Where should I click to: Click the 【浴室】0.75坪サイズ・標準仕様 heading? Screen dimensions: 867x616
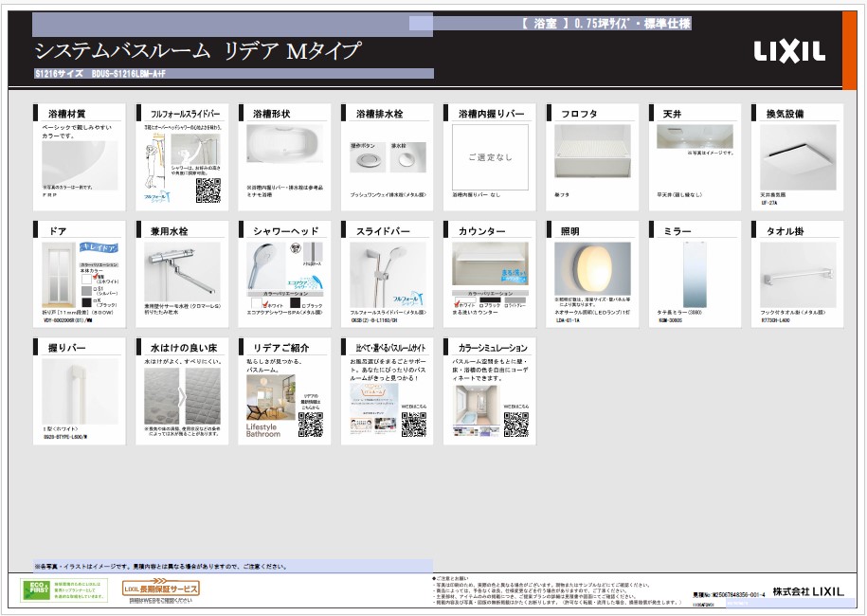pyautogui.click(x=605, y=24)
